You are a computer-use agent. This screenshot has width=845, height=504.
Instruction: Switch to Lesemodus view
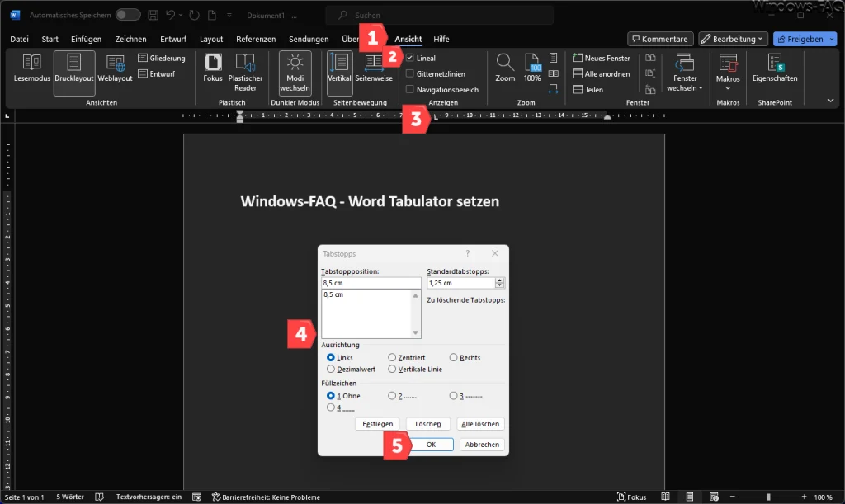pyautogui.click(x=32, y=68)
